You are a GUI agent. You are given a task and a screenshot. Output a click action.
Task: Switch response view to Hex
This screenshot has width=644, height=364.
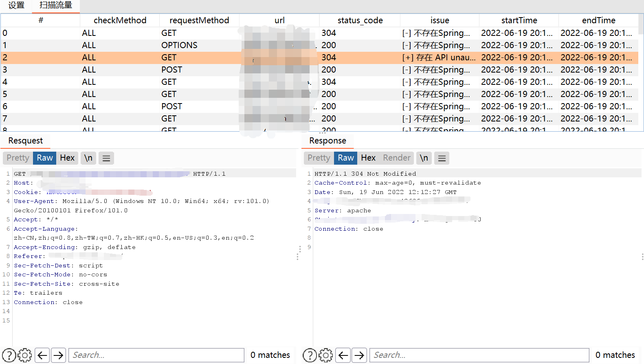tap(368, 158)
